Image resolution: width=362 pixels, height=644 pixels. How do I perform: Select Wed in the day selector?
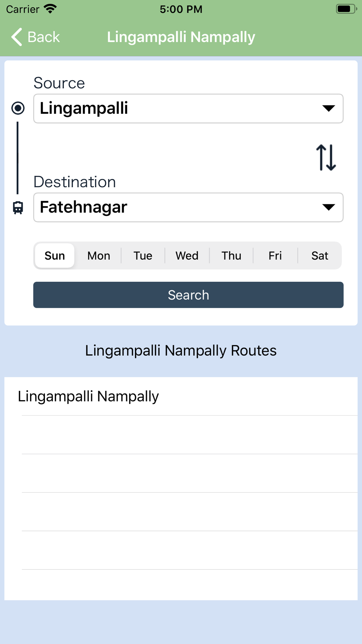(x=187, y=256)
